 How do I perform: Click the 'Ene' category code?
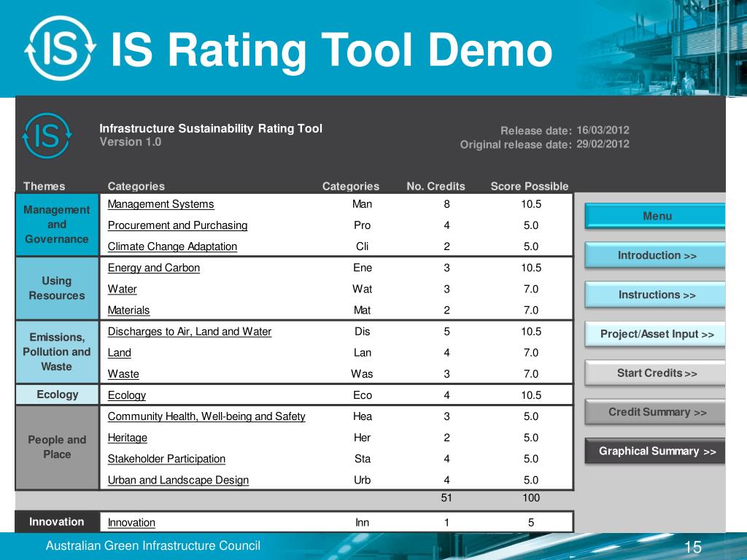(362, 268)
